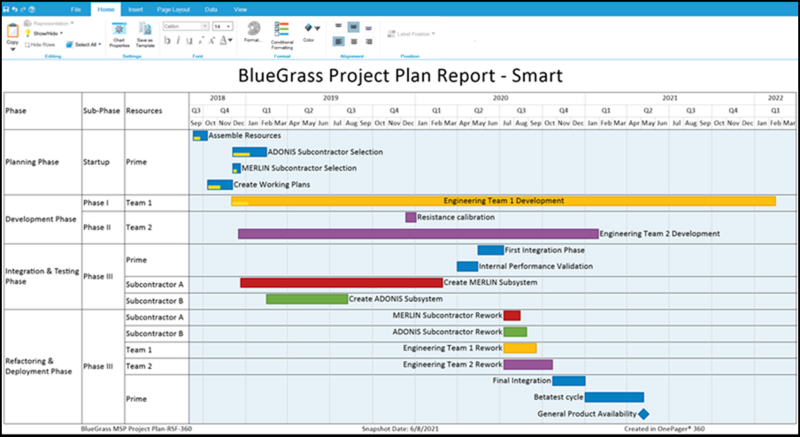Expand the Select All dropdown arrow

tap(99, 45)
